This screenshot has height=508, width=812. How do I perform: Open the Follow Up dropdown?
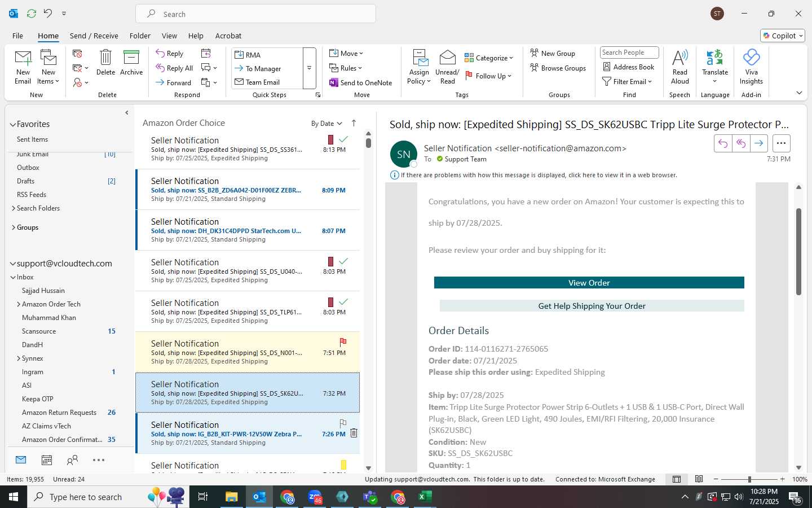488,76
